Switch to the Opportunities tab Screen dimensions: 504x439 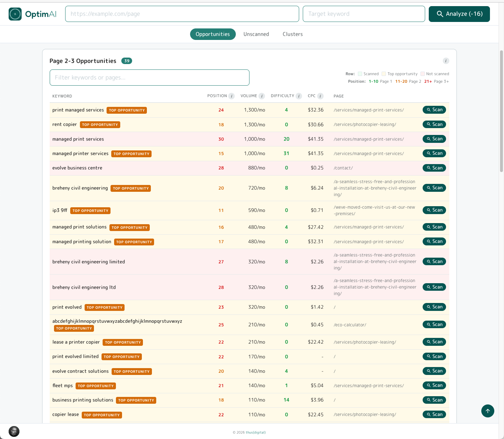pyautogui.click(x=213, y=34)
